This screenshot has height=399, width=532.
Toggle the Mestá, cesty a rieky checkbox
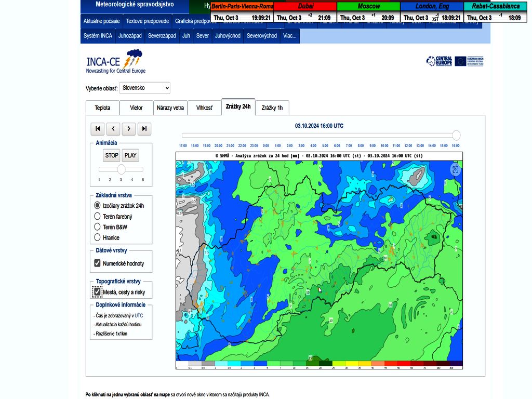(x=97, y=292)
